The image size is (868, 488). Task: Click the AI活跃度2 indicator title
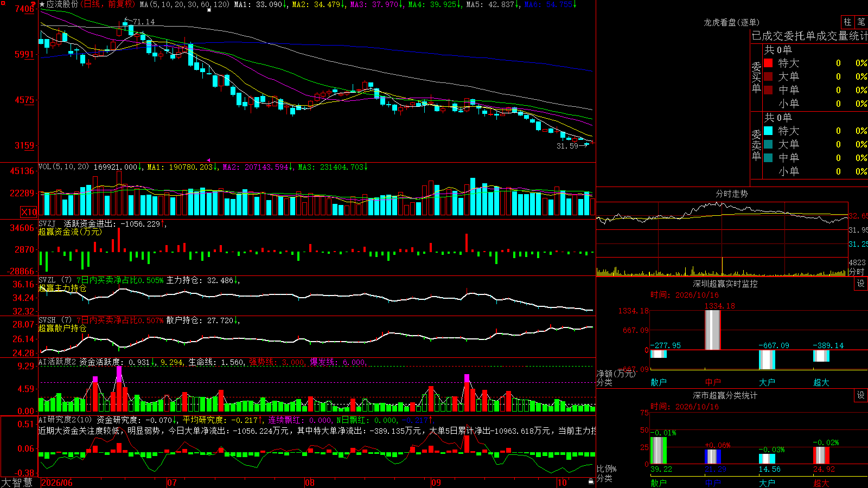58,362
